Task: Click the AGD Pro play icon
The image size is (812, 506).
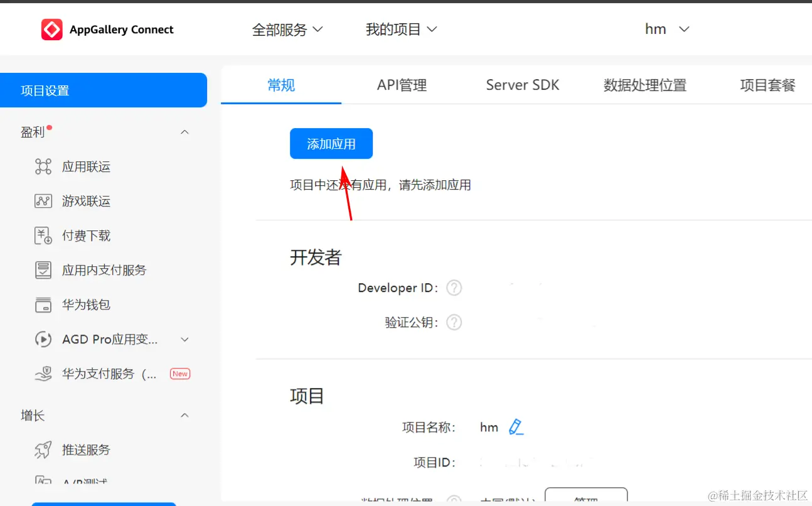Action: click(x=43, y=339)
